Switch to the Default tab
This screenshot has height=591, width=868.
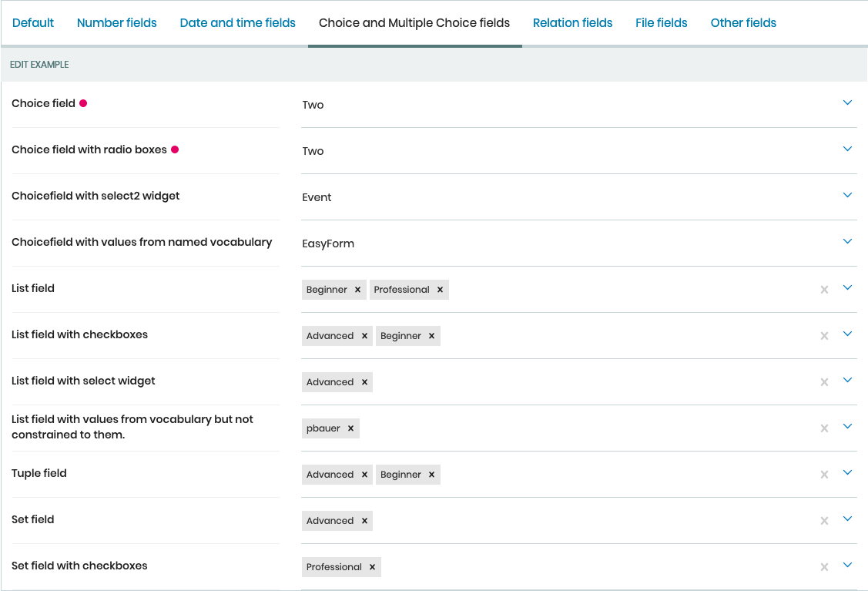tap(32, 22)
